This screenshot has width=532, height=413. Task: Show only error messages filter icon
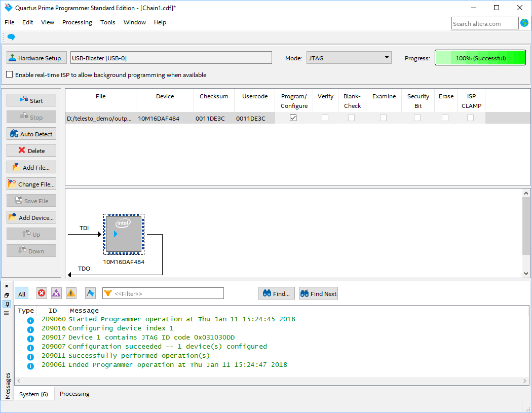pos(42,293)
